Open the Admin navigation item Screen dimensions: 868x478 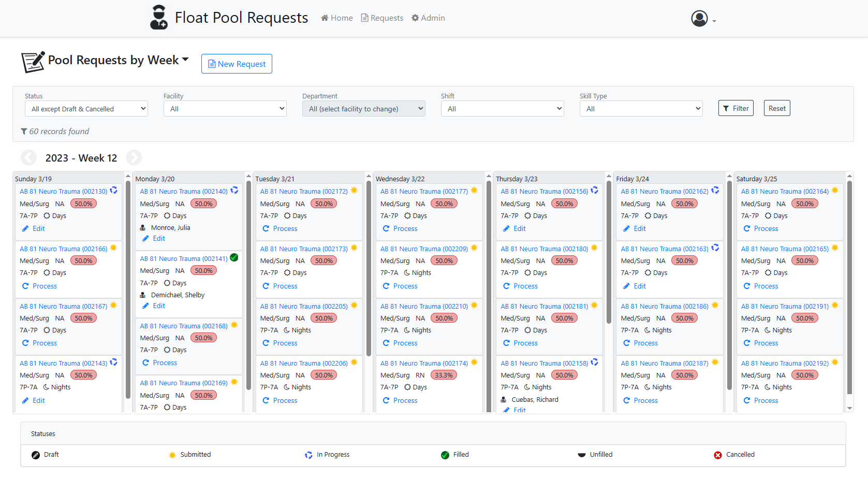[x=428, y=18]
